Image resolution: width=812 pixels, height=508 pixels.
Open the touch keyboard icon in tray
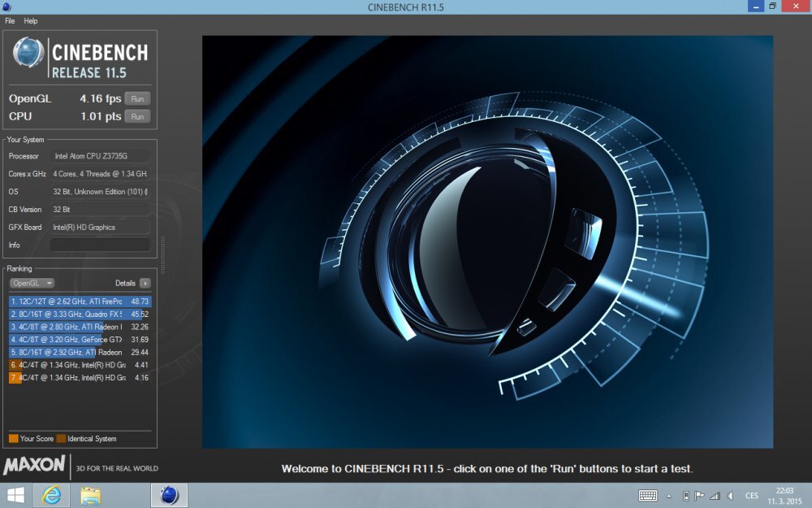pos(648,496)
